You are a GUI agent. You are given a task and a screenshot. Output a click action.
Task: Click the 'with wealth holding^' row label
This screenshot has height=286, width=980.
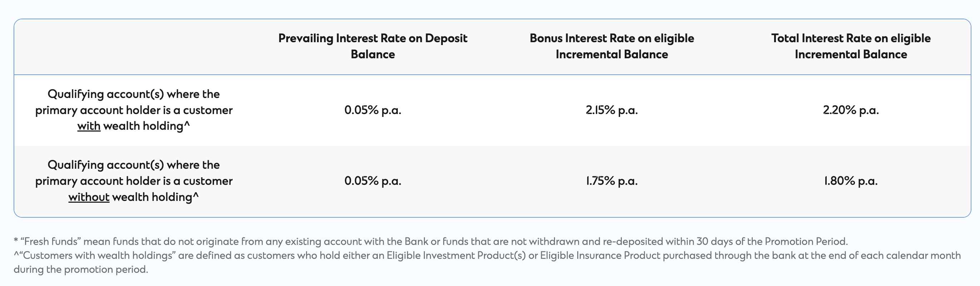coord(134,110)
